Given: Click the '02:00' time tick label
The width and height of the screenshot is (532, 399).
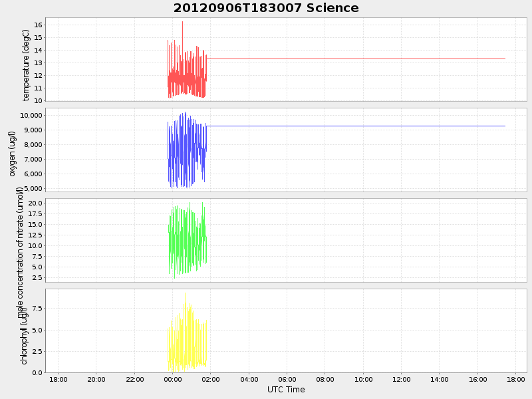Looking at the screenshot, I should click(211, 379).
